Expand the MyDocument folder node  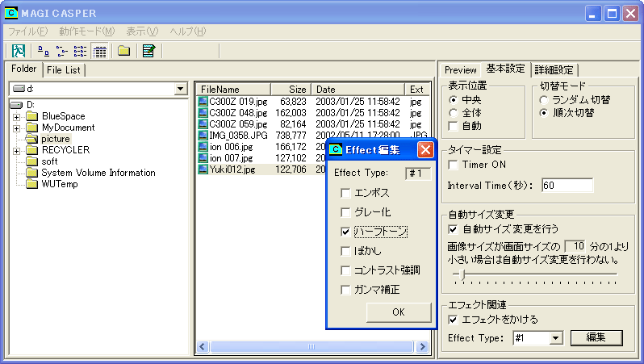[x=16, y=128]
